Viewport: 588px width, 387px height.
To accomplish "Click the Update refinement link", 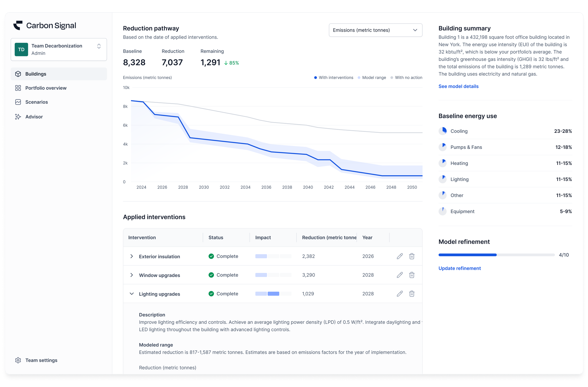I will pos(459,268).
